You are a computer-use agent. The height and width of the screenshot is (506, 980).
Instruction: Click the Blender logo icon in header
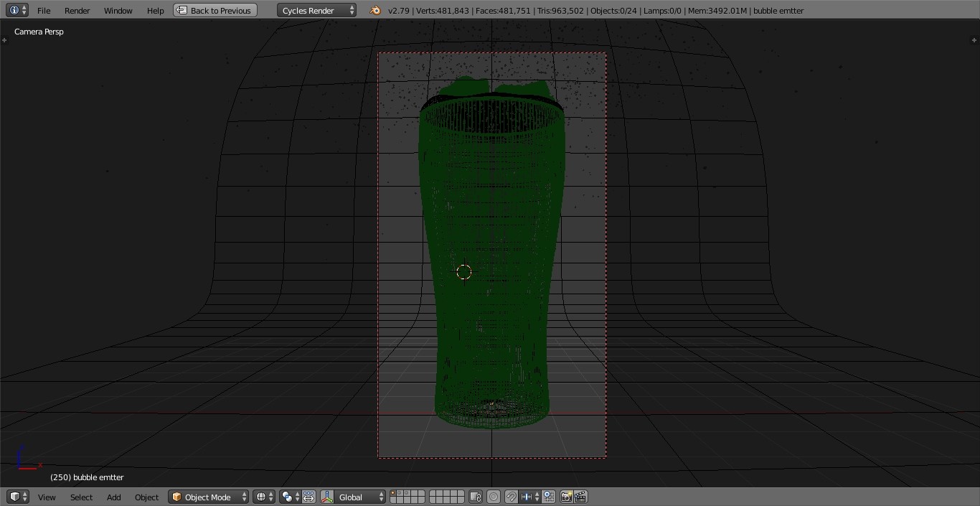(x=375, y=10)
